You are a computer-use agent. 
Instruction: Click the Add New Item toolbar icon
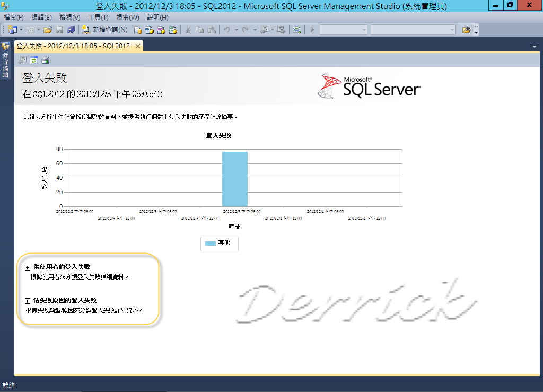pos(30,30)
